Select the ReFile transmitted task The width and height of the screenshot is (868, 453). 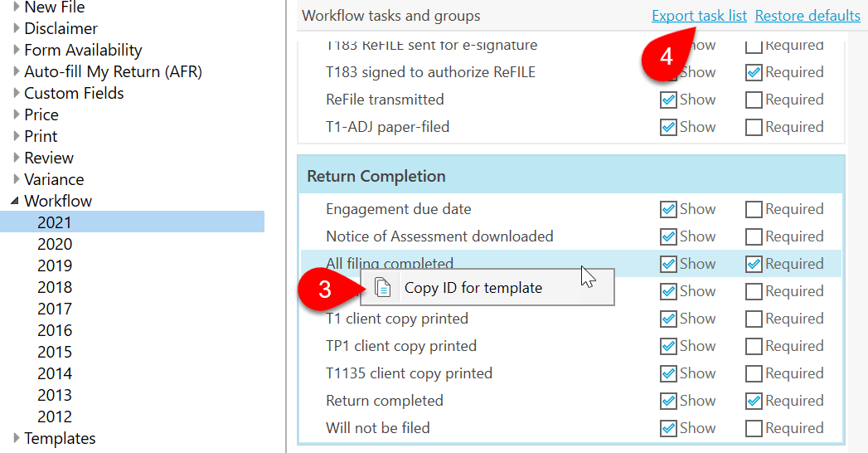[385, 100]
